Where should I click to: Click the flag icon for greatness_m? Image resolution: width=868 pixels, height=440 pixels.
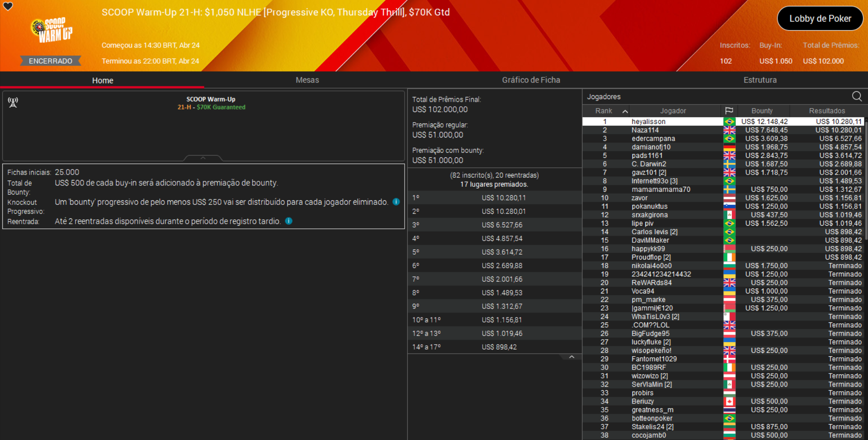pos(729,410)
